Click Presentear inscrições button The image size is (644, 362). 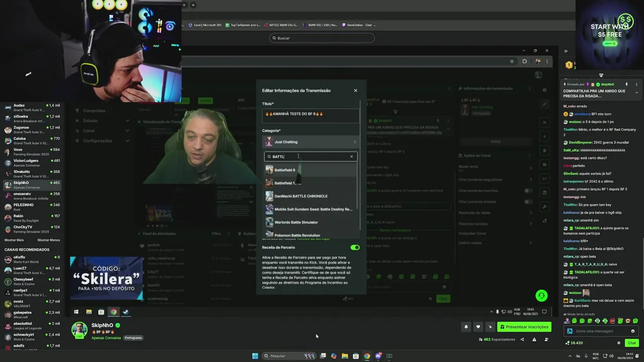pyautogui.click(x=524, y=327)
